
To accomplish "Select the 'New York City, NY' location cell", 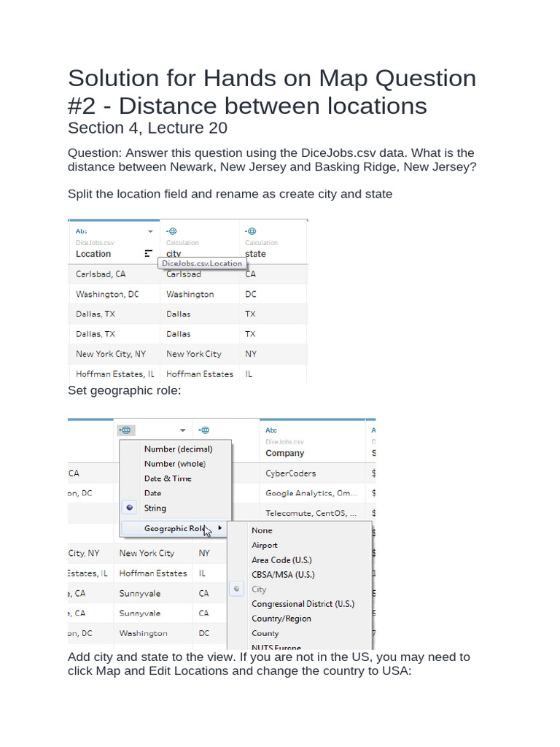I will [111, 354].
